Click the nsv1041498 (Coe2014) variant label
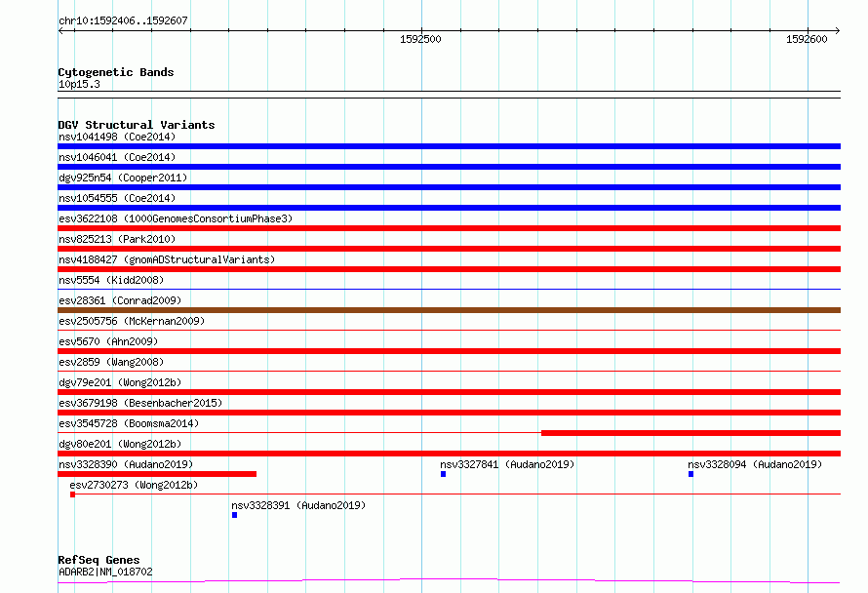The image size is (868, 593). (117, 137)
